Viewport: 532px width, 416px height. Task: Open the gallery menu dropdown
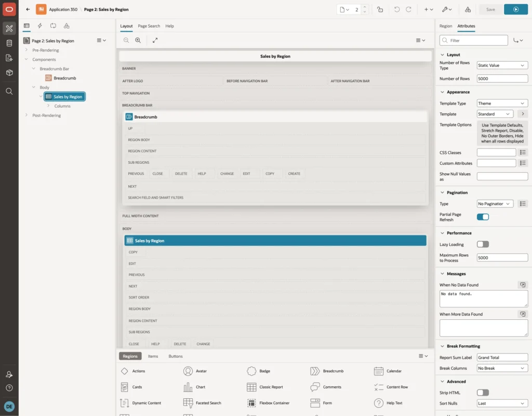423,356
